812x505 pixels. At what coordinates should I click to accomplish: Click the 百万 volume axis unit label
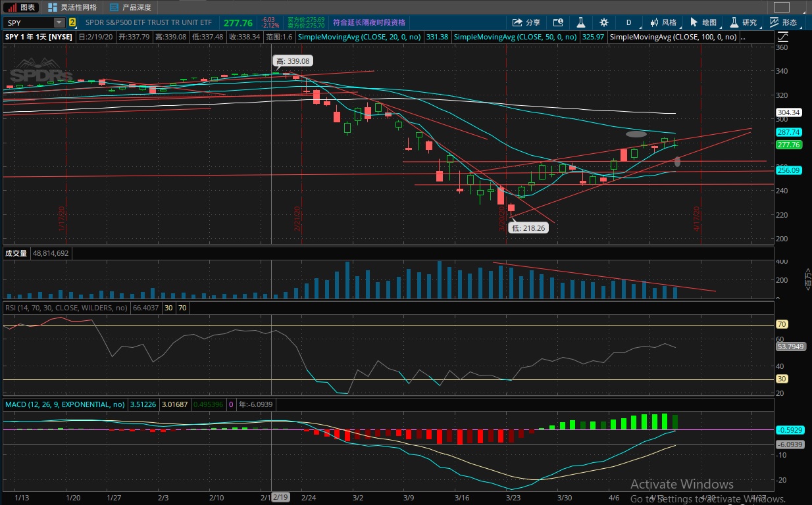807,279
